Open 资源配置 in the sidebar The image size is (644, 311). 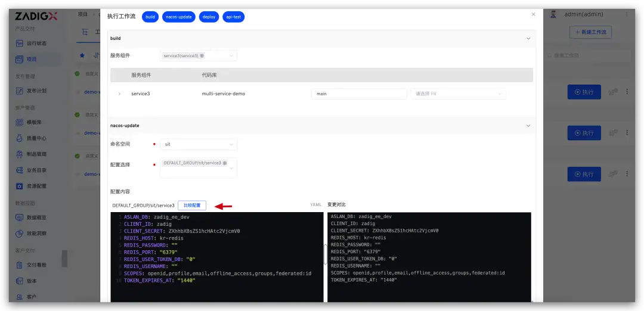31,186
